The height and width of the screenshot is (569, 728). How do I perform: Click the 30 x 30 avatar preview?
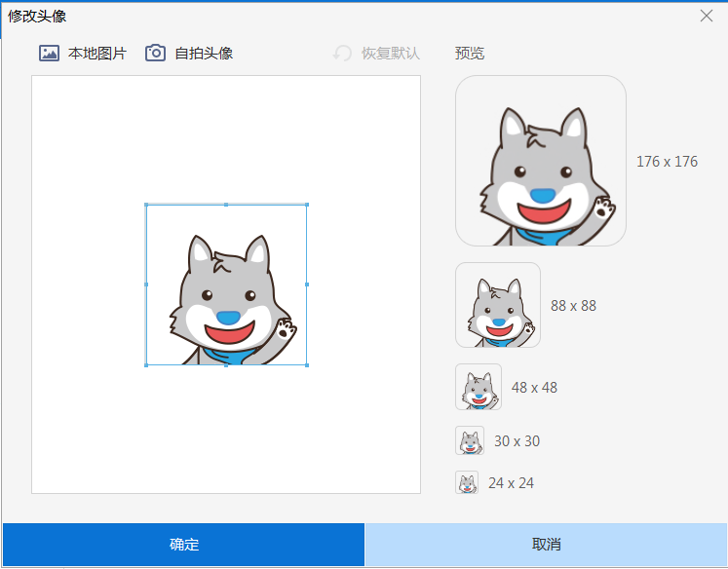click(470, 441)
